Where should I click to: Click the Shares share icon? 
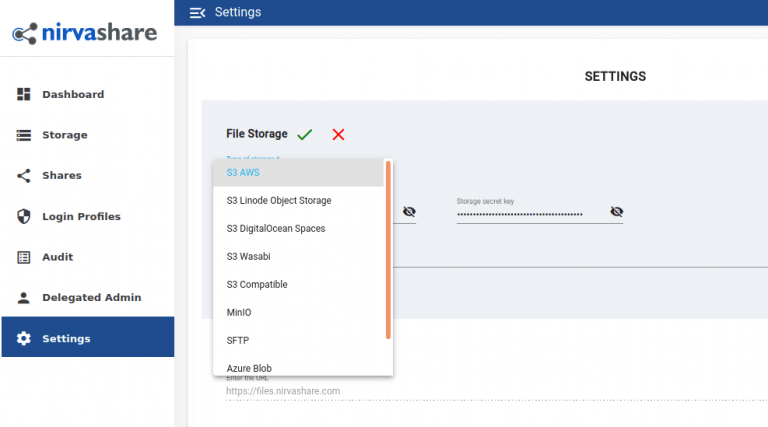point(24,176)
